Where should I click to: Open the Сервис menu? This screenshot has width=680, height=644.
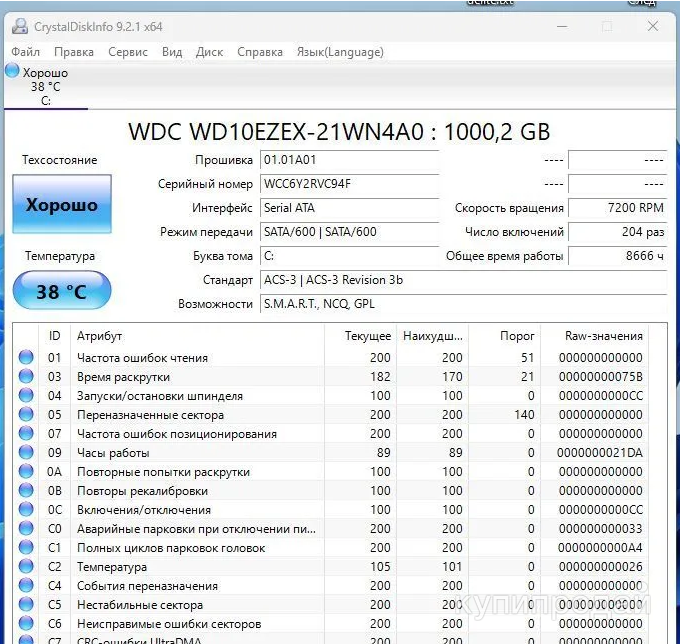[x=127, y=52]
